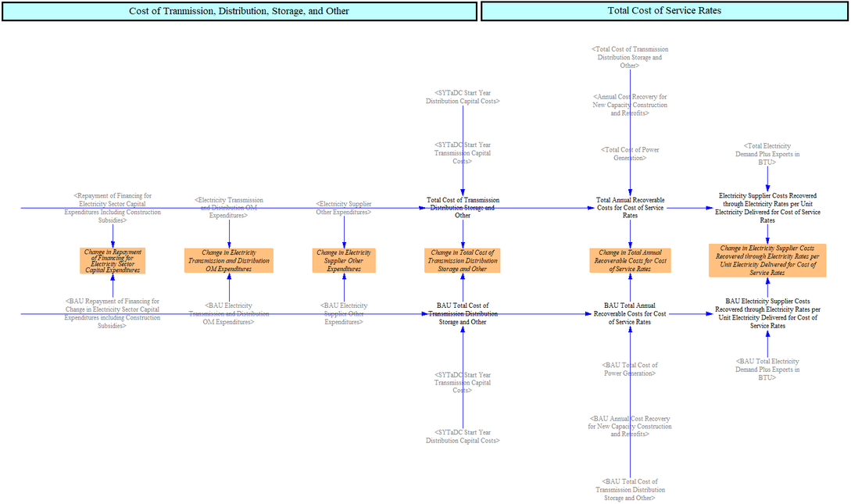Click black 'BAU Total Cost of Transmission Distribution Storage' variable
The height and width of the screenshot is (504, 851).
[463, 313]
